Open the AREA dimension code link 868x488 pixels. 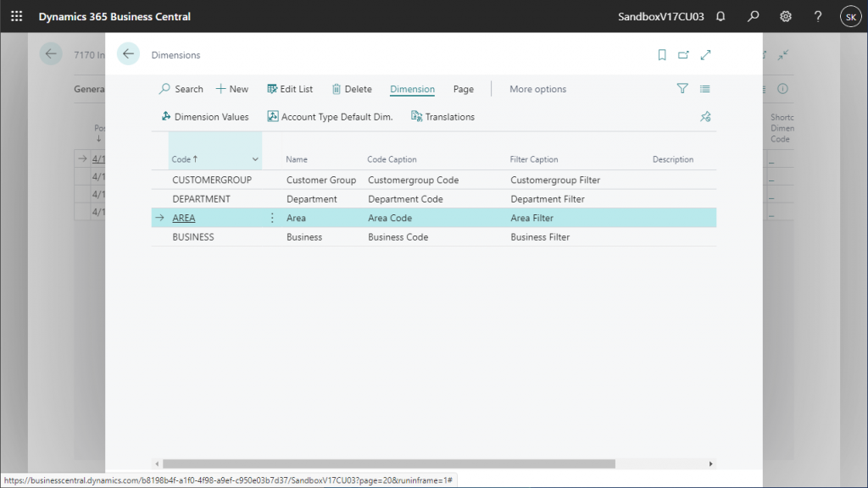(183, 218)
